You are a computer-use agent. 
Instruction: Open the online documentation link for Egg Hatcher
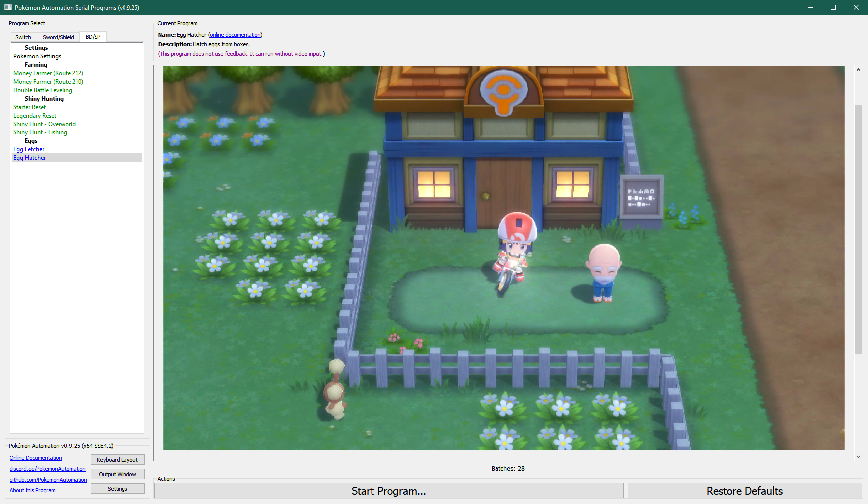[235, 35]
